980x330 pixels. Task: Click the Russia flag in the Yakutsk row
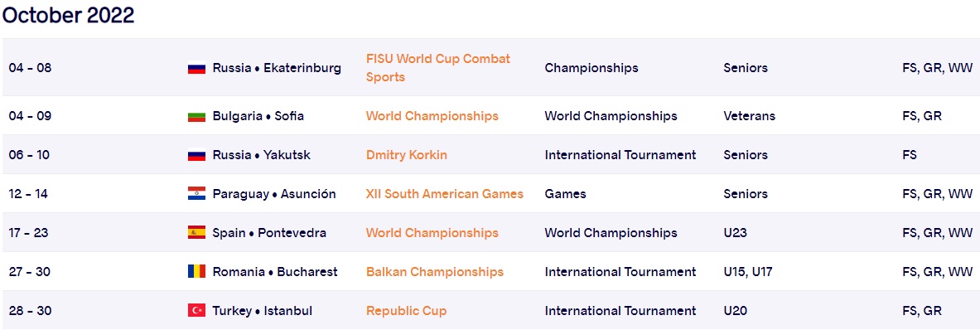[197, 155]
